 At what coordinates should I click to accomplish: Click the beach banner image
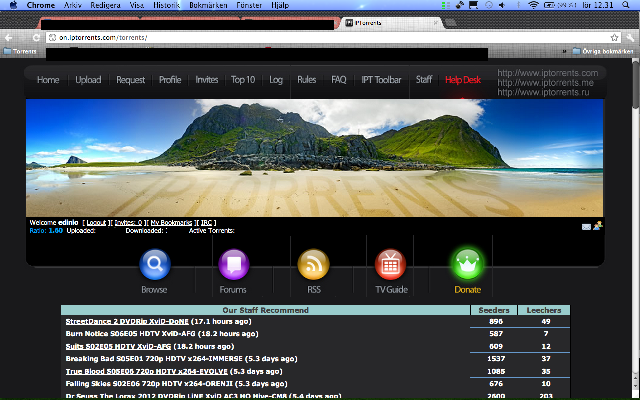(314, 158)
